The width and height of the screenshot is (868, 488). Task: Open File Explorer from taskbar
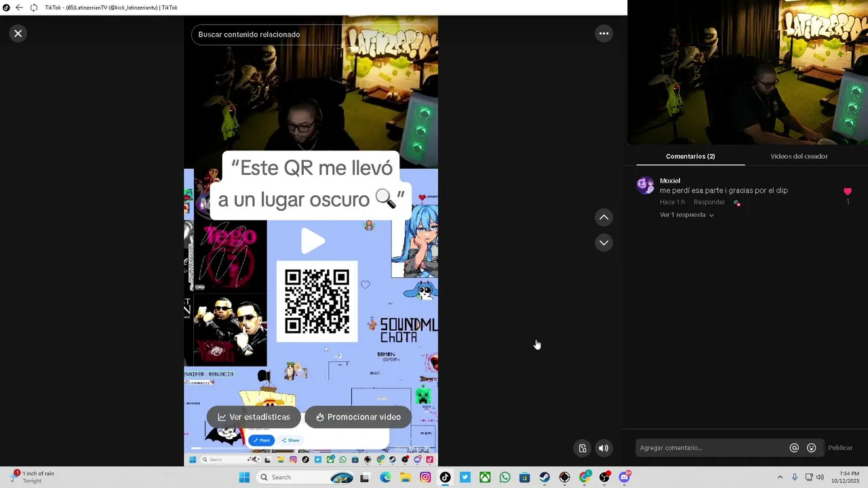click(x=406, y=477)
